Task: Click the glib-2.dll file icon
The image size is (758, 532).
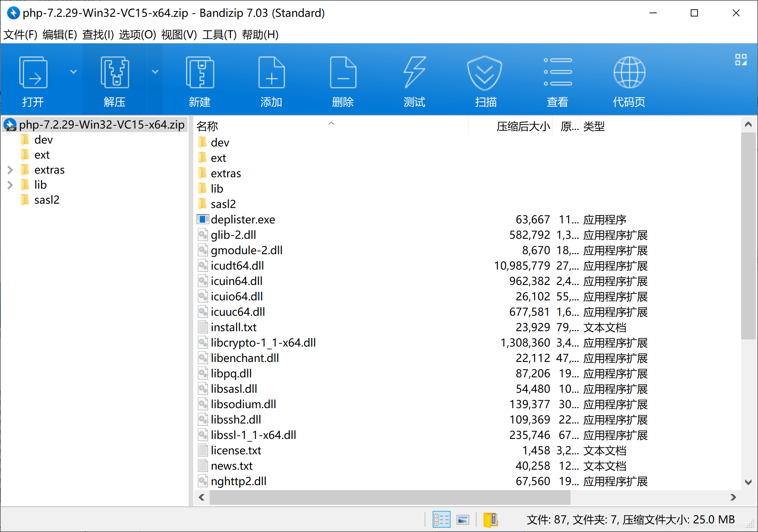Action: click(203, 234)
